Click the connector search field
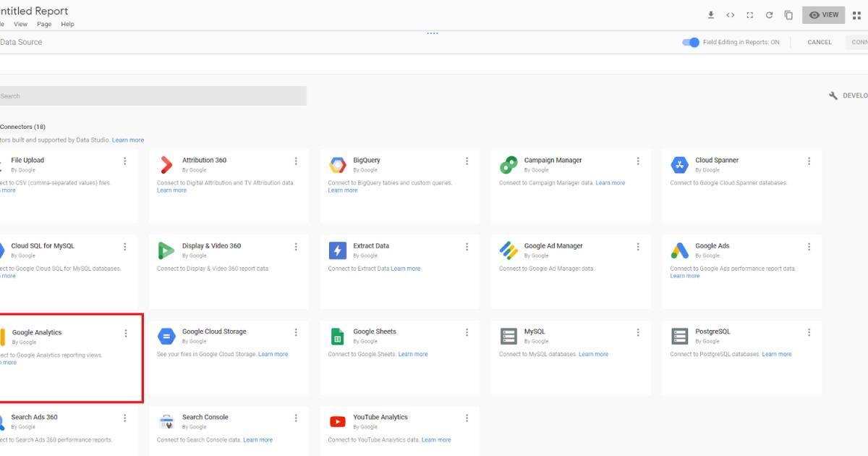Viewport: 868px width, 456px height. click(x=152, y=95)
